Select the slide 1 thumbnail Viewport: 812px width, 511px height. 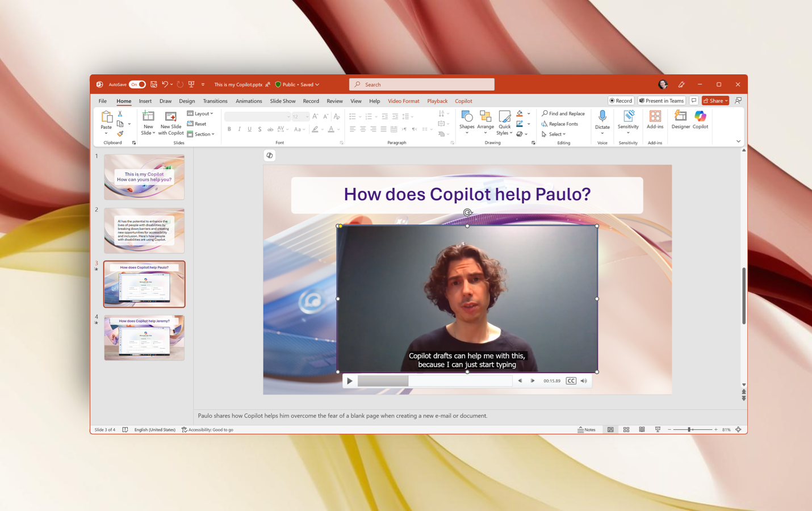pos(144,177)
